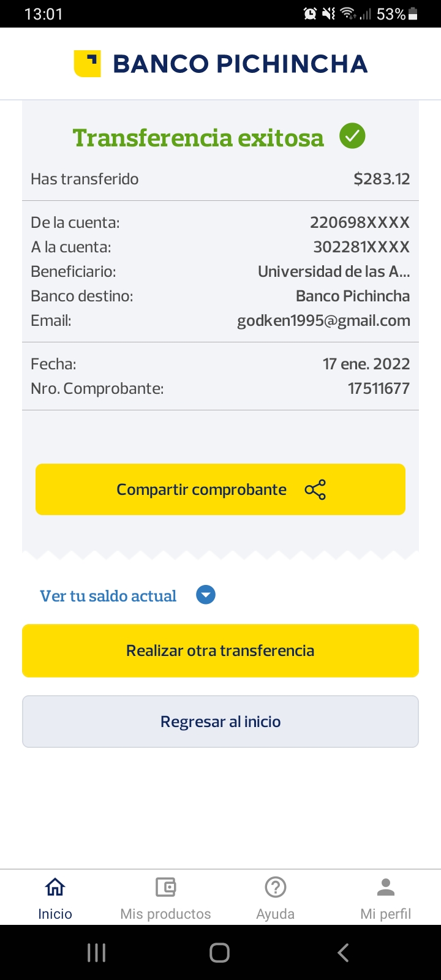Tap the Inicio home icon

pos(55,887)
